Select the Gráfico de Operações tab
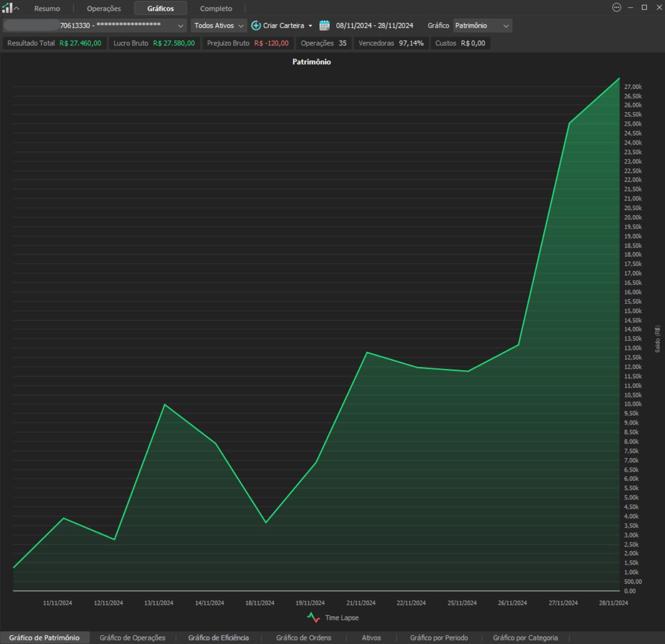This screenshot has width=665, height=644. click(132, 637)
